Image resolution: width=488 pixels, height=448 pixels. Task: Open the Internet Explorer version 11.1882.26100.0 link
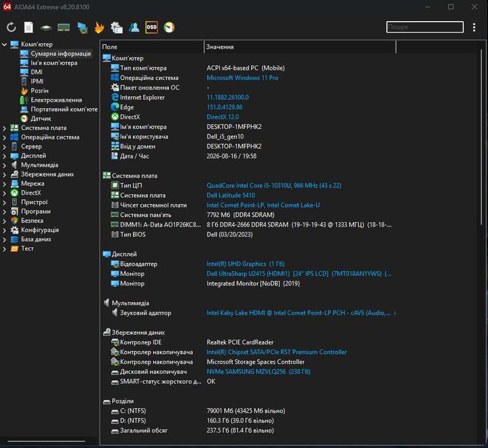[227, 97]
